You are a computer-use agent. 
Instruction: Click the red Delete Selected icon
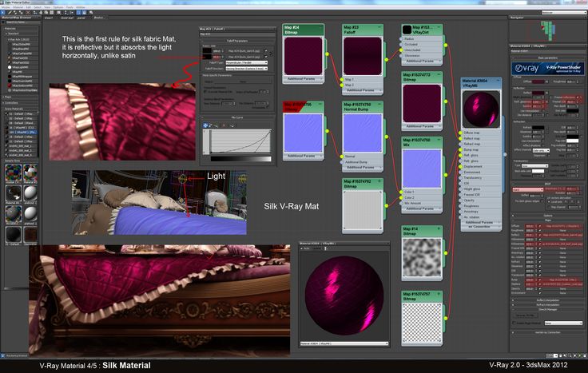28,12
